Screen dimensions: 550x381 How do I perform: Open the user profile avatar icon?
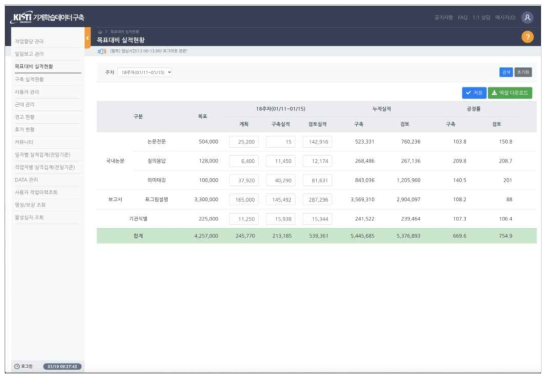(527, 18)
